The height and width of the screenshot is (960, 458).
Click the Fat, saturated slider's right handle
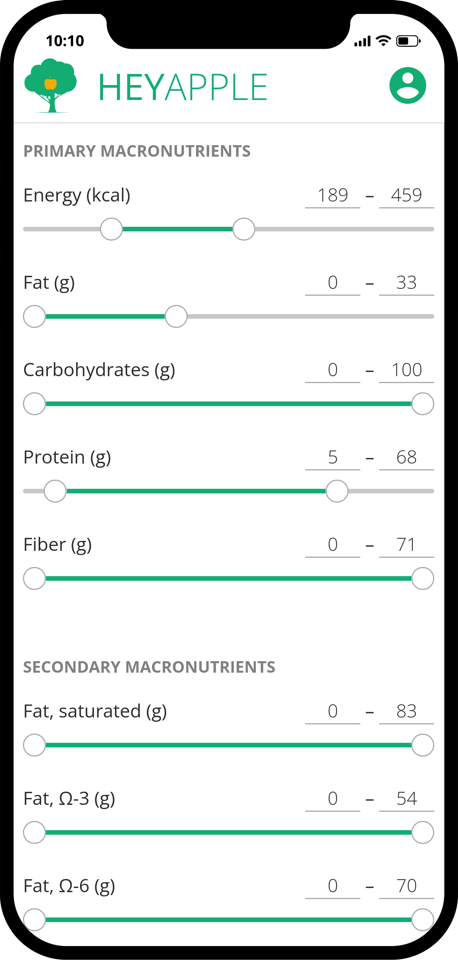coord(422,745)
